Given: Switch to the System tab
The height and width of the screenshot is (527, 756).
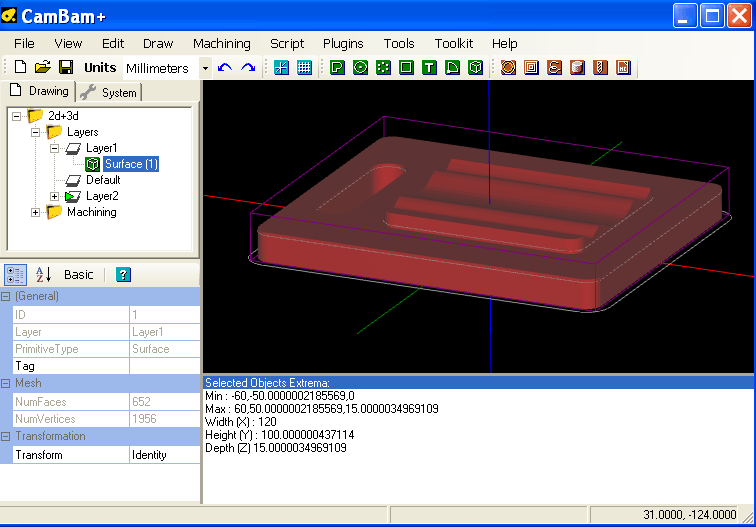Looking at the screenshot, I should point(110,92).
